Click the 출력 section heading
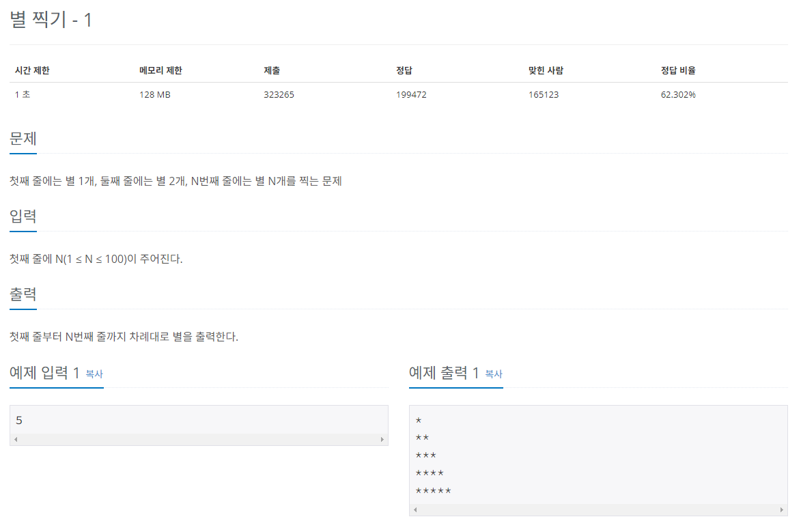The image size is (801, 532). (23, 294)
